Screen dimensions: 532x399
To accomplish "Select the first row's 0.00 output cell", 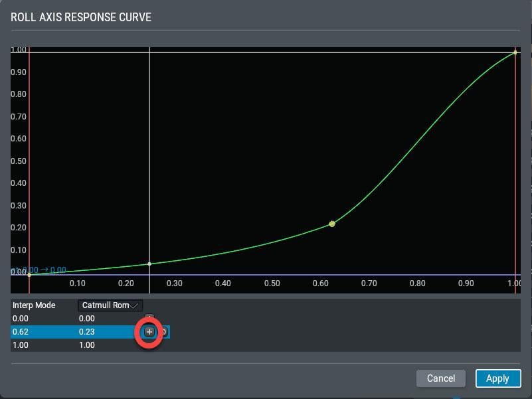I will [x=86, y=319].
